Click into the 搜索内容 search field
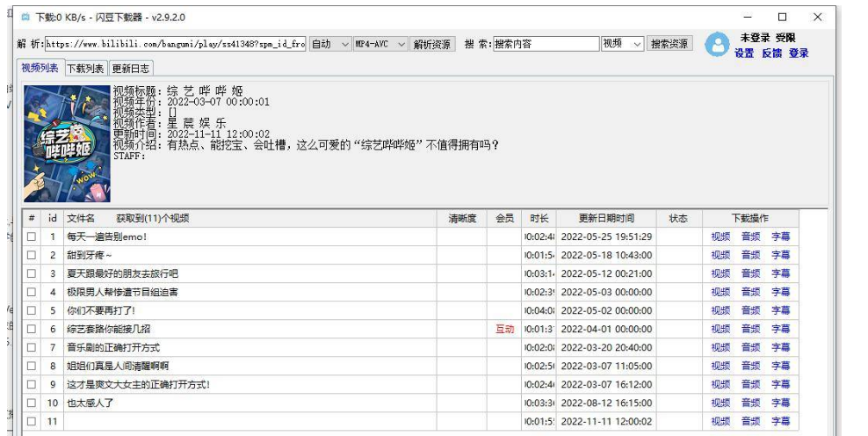 tap(545, 44)
